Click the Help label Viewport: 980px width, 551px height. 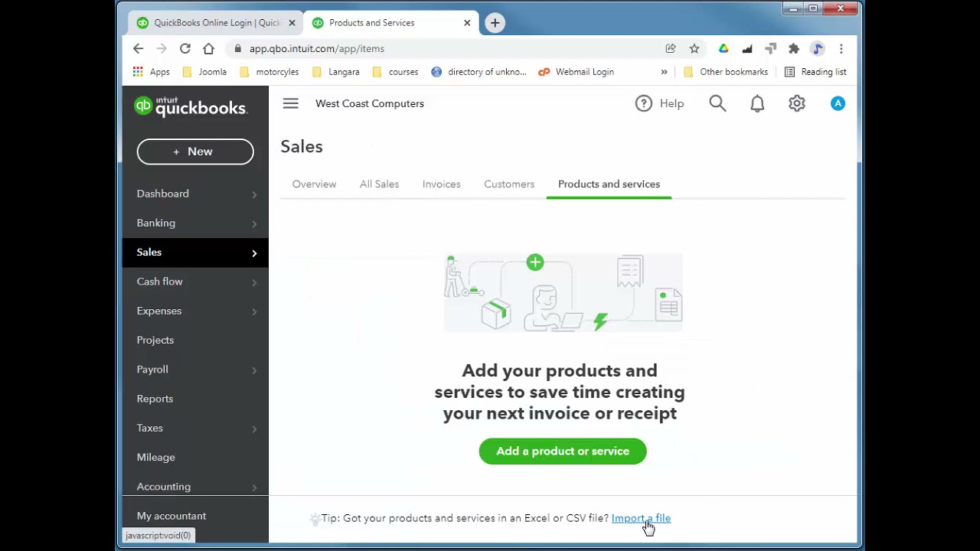click(x=671, y=103)
